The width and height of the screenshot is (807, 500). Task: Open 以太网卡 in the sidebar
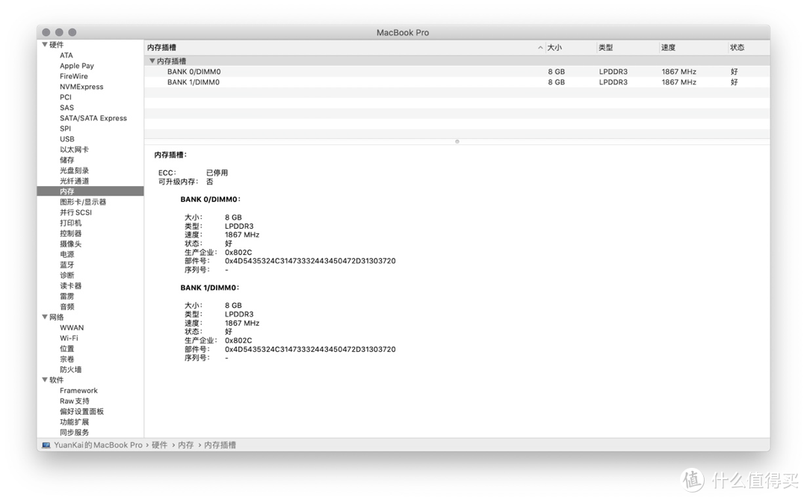pos(74,149)
